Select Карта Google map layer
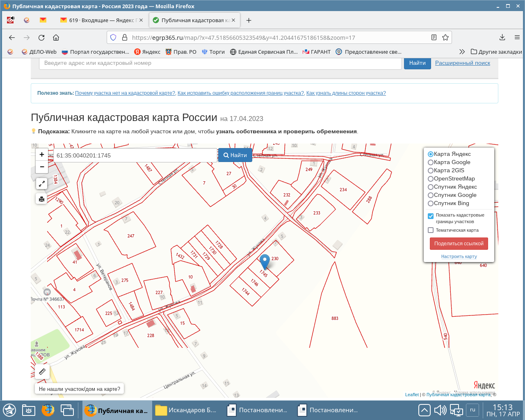 pyautogui.click(x=431, y=162)
